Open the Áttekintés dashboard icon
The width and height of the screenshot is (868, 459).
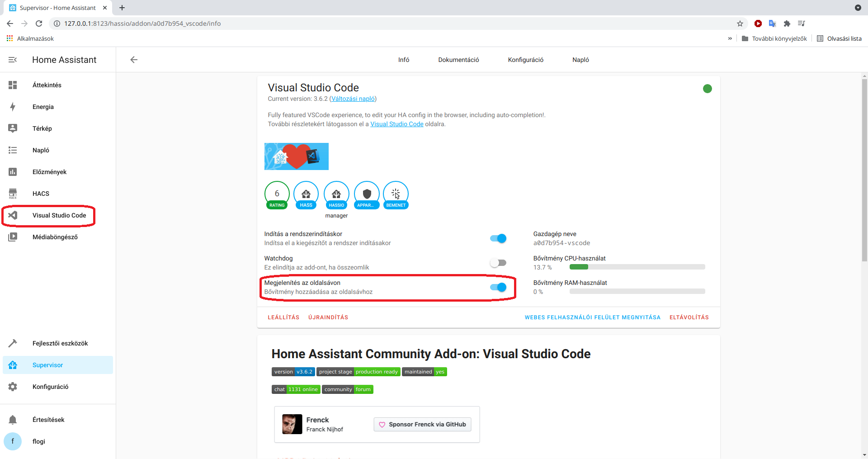(13, 85)
